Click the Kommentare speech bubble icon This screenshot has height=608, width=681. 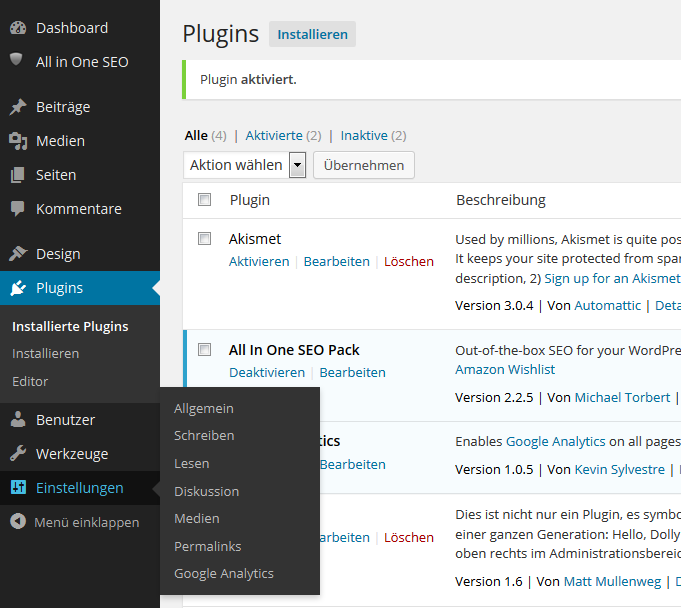(18, 209)
